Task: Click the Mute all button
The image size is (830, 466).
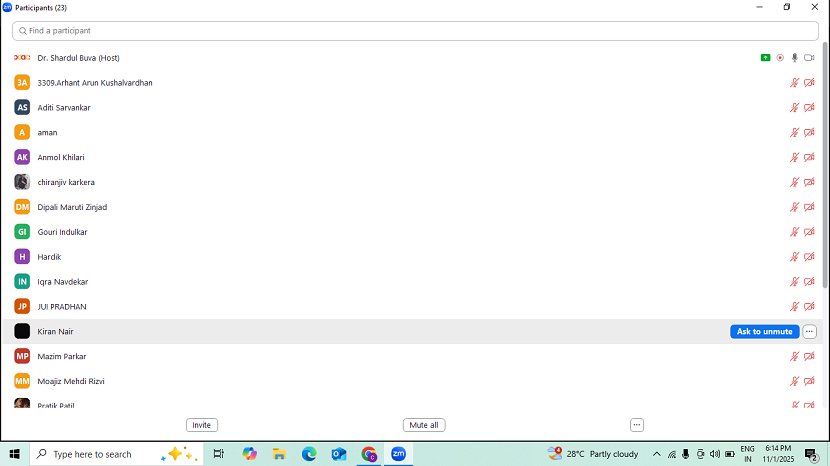Action: (424, 425)
